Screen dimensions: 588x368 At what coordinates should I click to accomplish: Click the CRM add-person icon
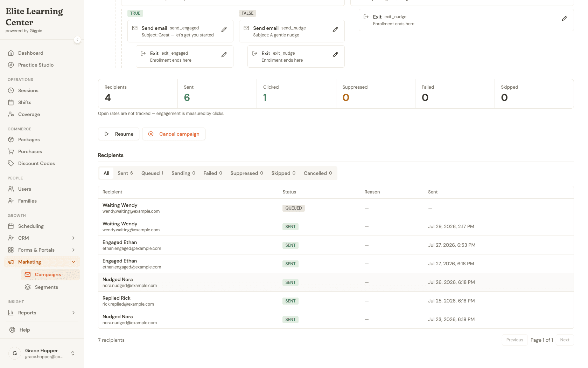click(11, 238)
